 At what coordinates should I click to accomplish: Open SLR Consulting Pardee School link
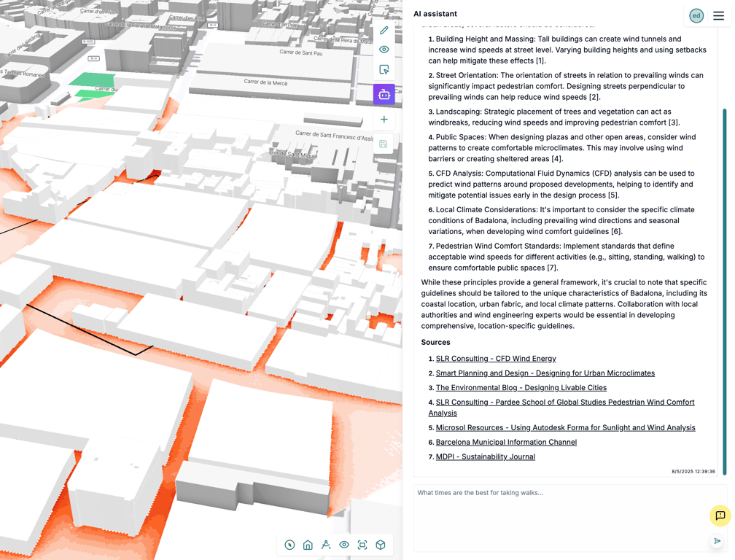click(561, 407)
